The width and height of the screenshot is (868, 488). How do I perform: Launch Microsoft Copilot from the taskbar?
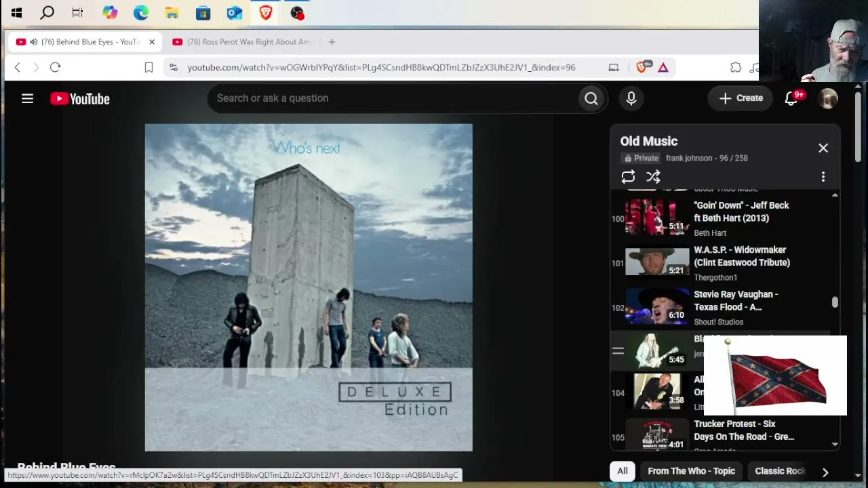(x=110, y=12)
